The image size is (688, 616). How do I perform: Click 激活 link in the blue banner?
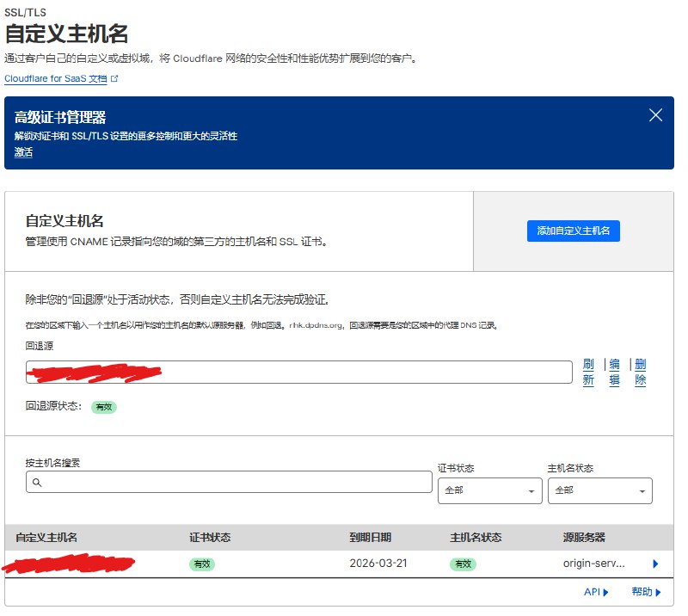(23, 152)
